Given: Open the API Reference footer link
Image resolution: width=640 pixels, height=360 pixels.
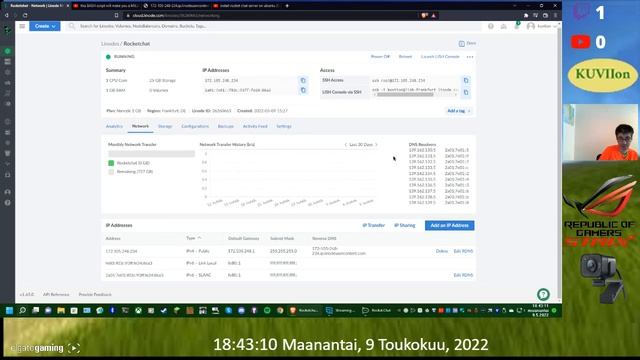Looking at the screenshot, I should (x=56, y=294).
